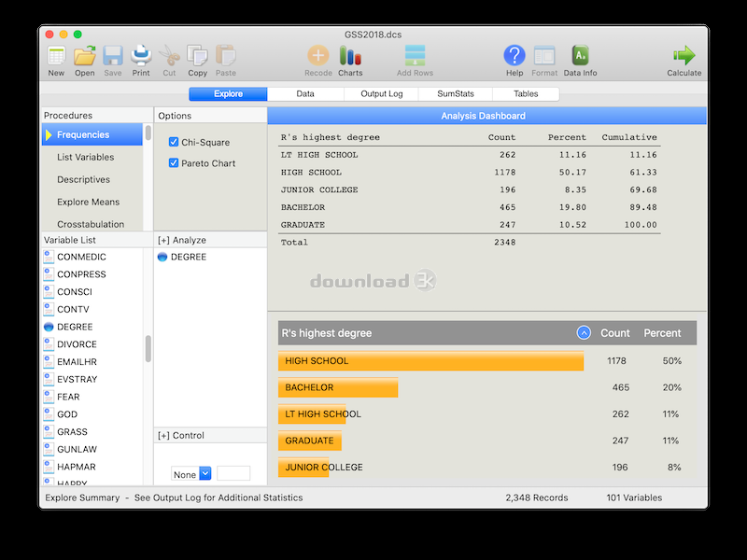Click the Count column header in chart
This screenshot has height=560, width=747.
click(x=614, y=333)
